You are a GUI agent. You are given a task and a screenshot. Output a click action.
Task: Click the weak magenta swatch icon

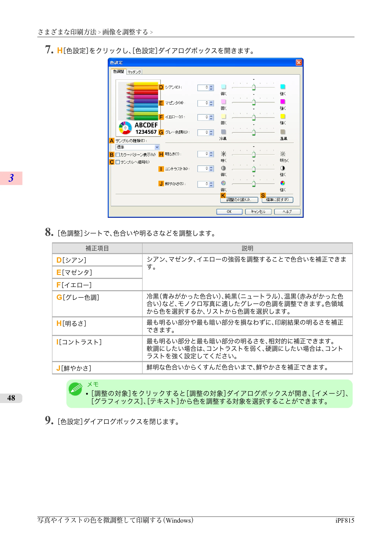pos(224,102)
